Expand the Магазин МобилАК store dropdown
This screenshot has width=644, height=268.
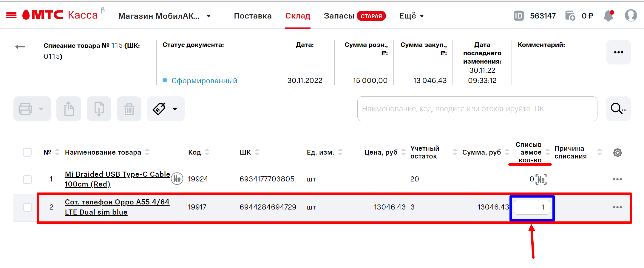209,16
